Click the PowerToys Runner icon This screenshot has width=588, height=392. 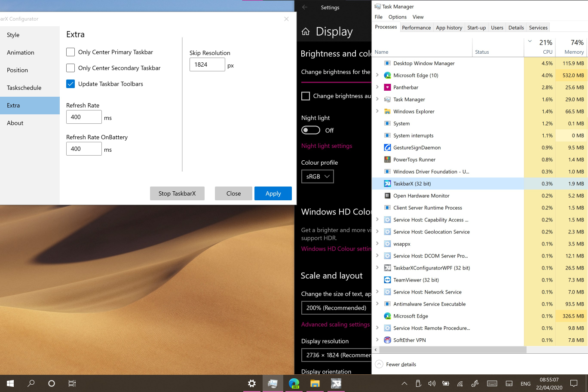[x=386, y=159]
